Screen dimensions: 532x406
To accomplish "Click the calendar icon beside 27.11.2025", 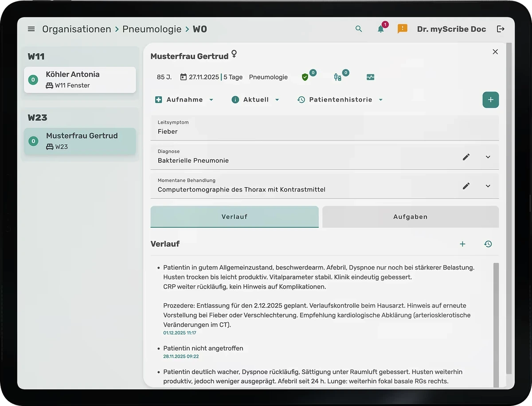I will (184, 77).
